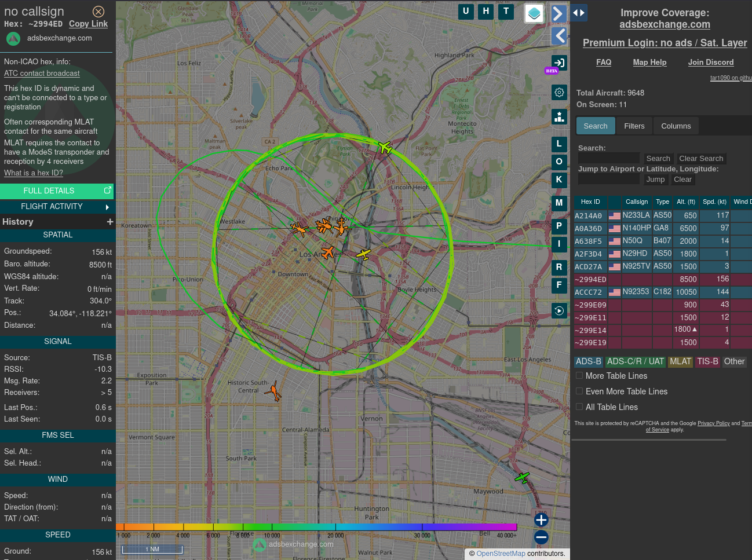Viewport: 752px width, 560px height.
Task: Click the Search button beside search field
Action: coord(658,159)
